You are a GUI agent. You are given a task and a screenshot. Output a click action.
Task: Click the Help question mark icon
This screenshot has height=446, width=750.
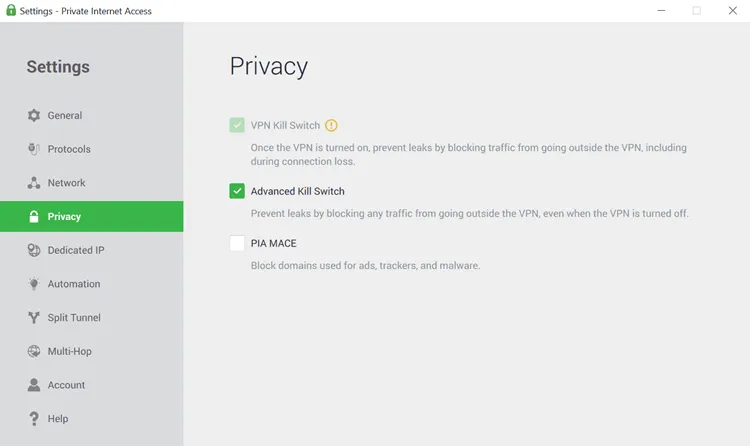point(34,419)
